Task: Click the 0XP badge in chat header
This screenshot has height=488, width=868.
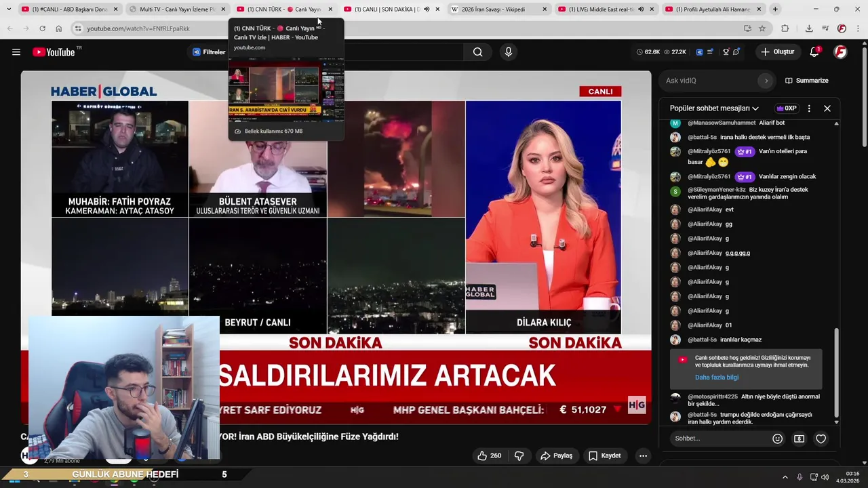Action: 787,108
